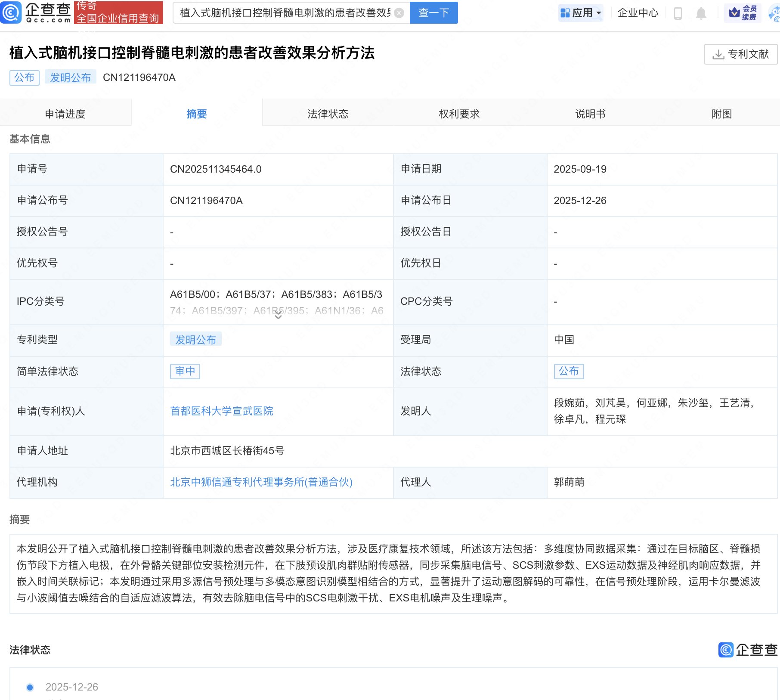
Task: Open the mobile app phone icon
Action: click(x=678, y=13)
